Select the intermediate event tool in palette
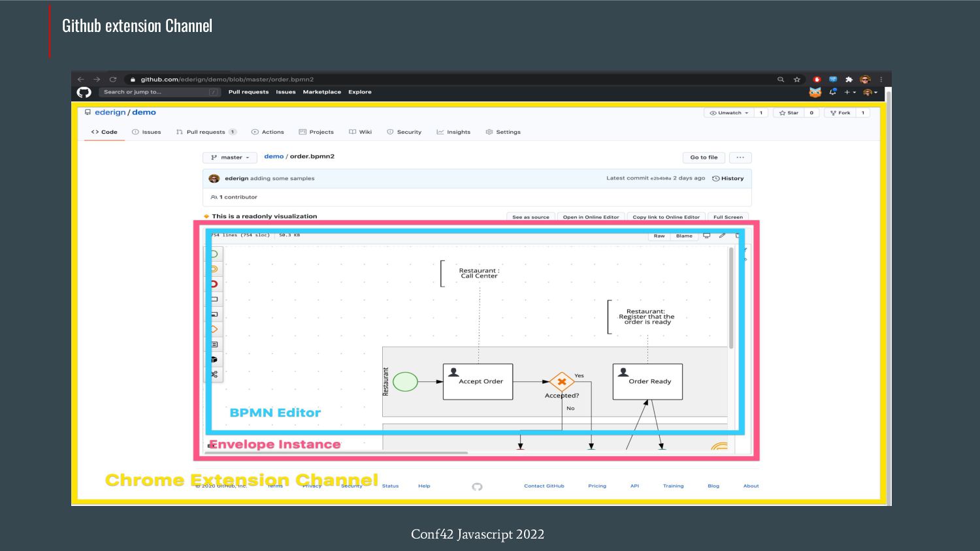980x551 pixels. pyautogui.click(x=214, y=269)
